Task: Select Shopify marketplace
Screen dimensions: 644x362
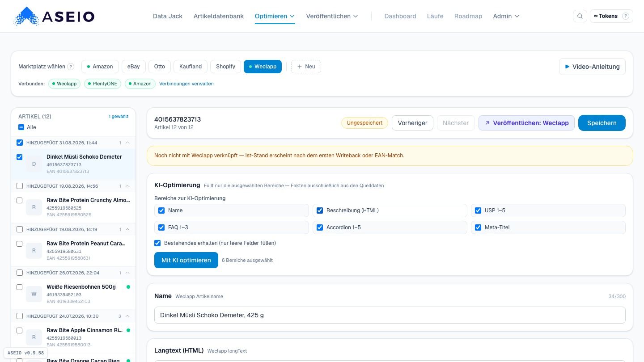Action: pos(225,67)
